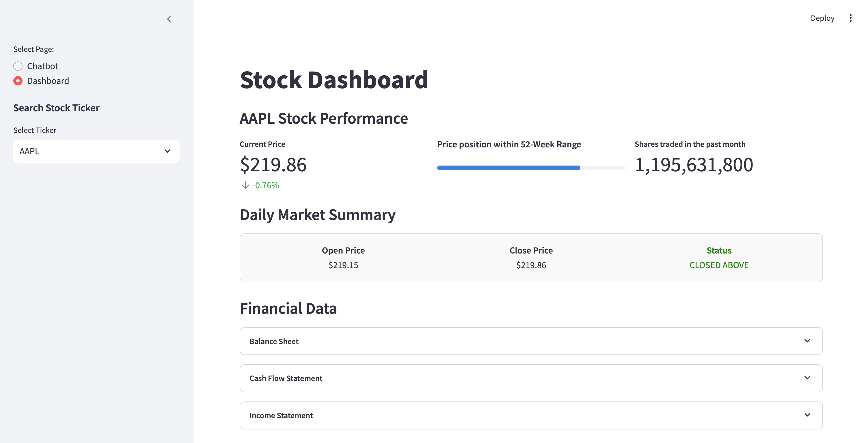Click the Cash Flow Statement chevron icon
The height and width of the screenshot is (443, 868).
tap(807, 378)
